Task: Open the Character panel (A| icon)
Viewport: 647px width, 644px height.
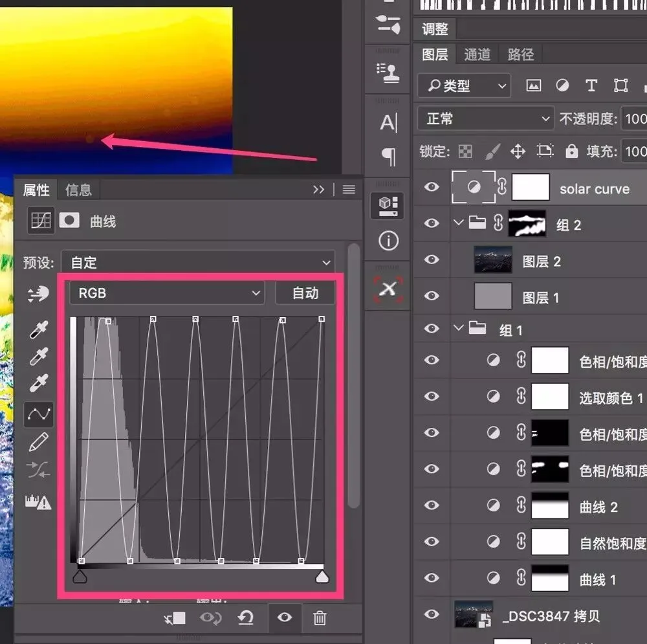Action: pos(388,122)
